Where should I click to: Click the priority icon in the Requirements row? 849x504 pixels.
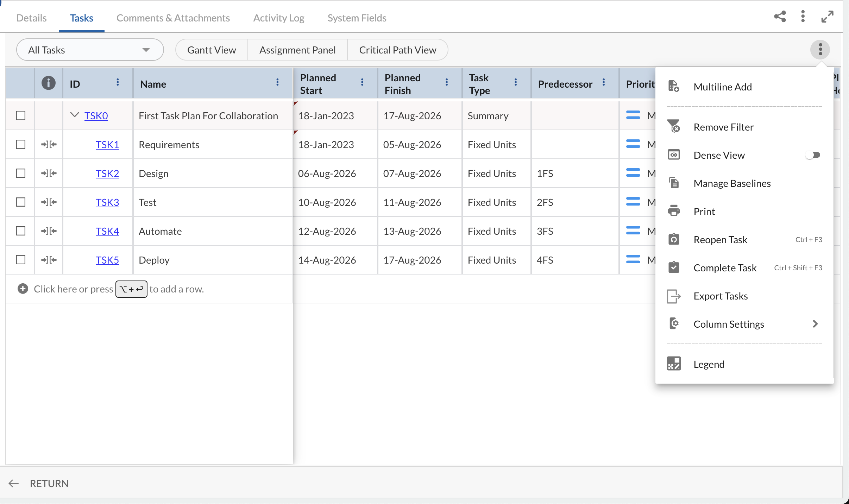point(633,144)
